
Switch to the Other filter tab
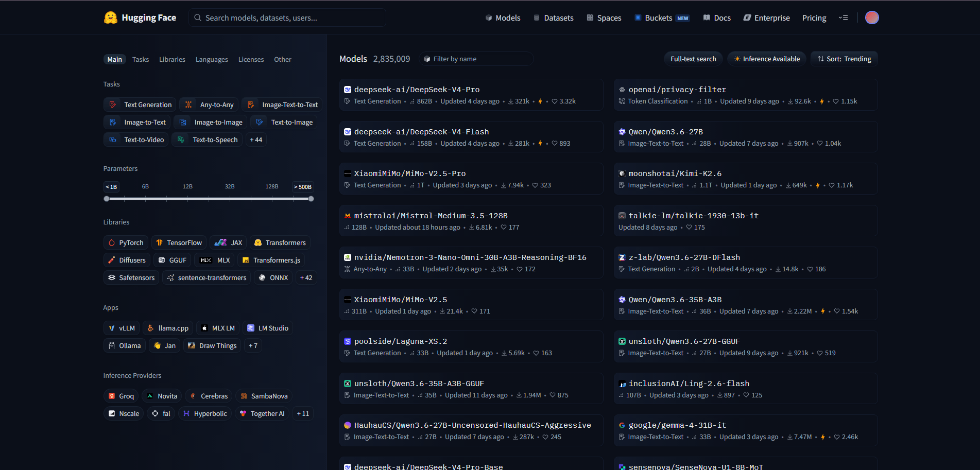(x=283, y=59)
